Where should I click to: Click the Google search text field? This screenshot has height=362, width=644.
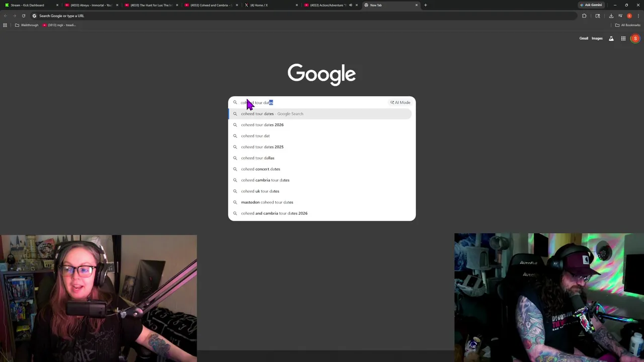point(312,103)
